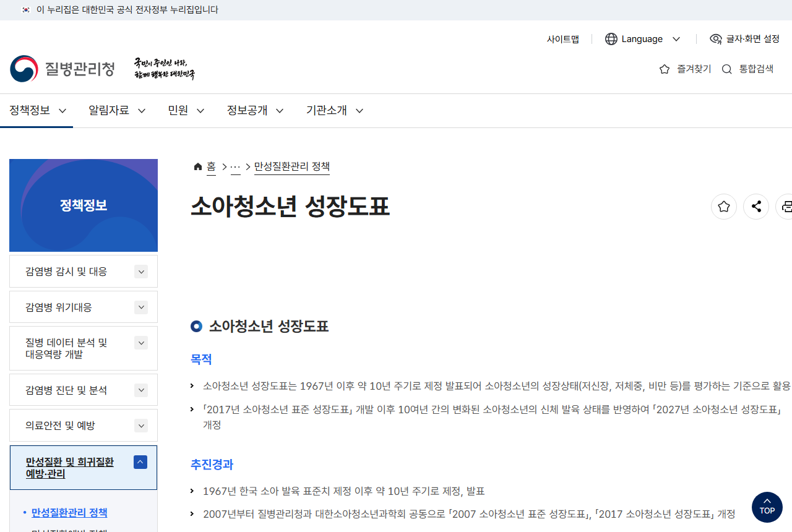This screenshot has height=532, width=792.
Task: Open the 정보공개 main menu
Action: (x=255, y=111)
